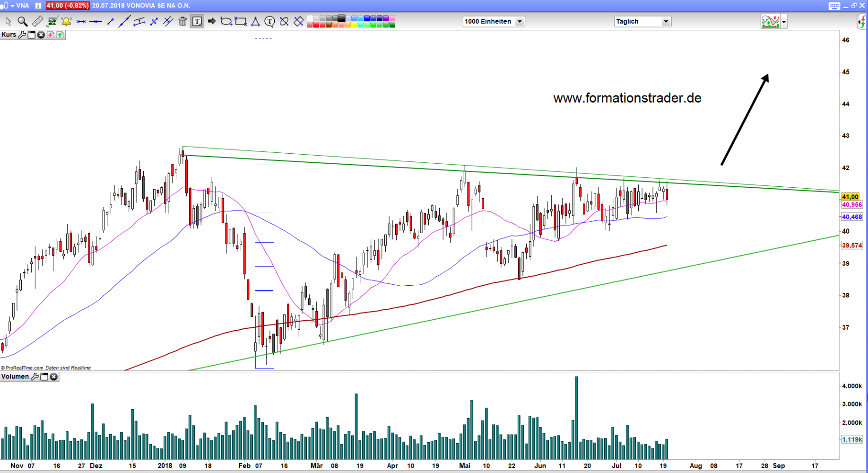Viewport: 868px width, 473px height.
Task: Select the magnifying glass zoom tool
Action: point(22,21)
